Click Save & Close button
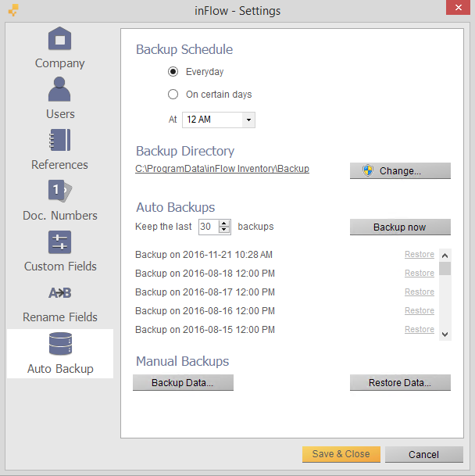Viewport: 475px width, 476px height. coord(341,454)
